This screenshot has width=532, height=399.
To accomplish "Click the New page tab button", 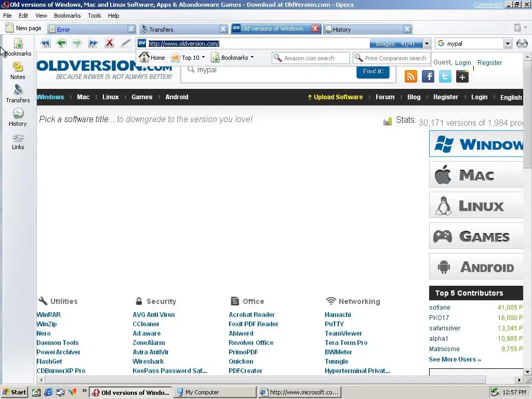I will [23, 28].
